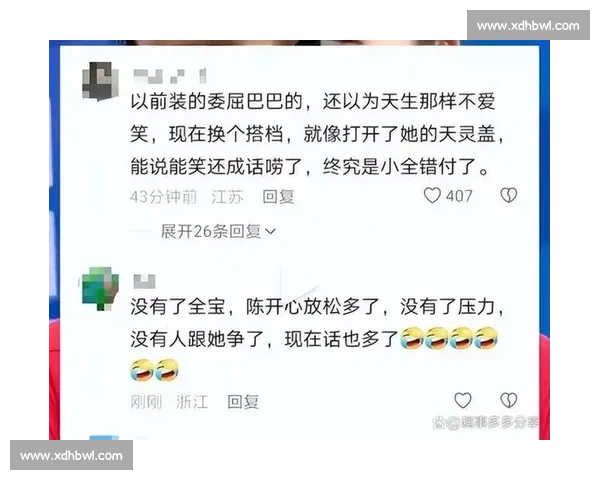Open first commenter's pixelated avatar
This screenshot has width=600, height=480.
click(x=100, y=81)
